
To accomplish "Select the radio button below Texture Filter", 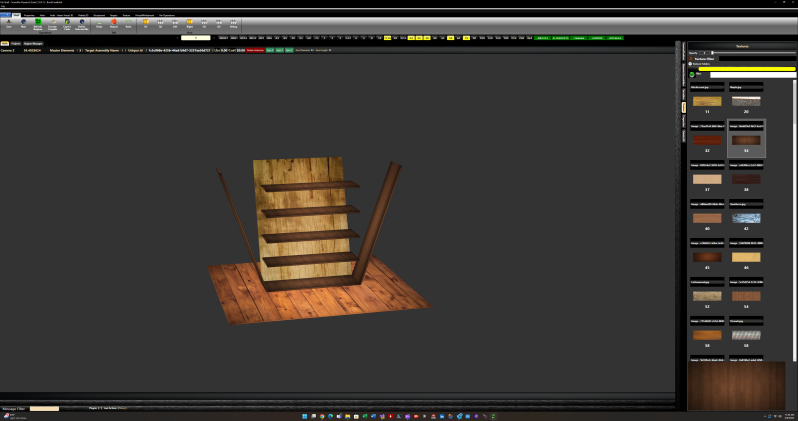I will click(690, 64).
